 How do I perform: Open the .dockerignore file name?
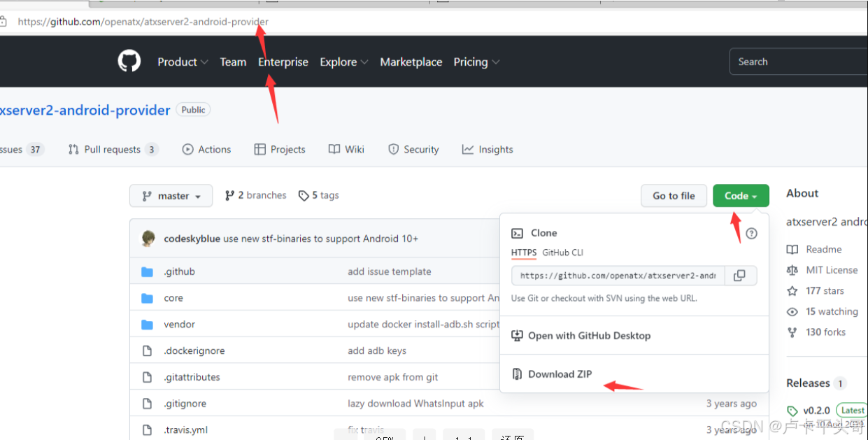click(194, 350)
